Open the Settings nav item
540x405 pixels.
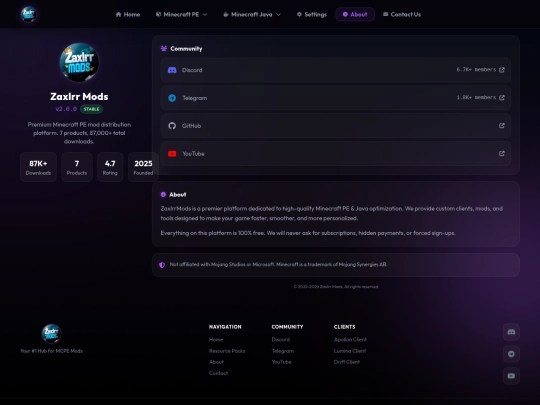pyautogui.click(x=312, y=14)
